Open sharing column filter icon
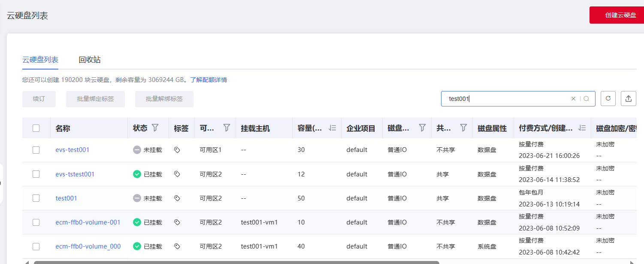This screenshot has height=264, width=644. pyautogui.click(x=463, y=127)
